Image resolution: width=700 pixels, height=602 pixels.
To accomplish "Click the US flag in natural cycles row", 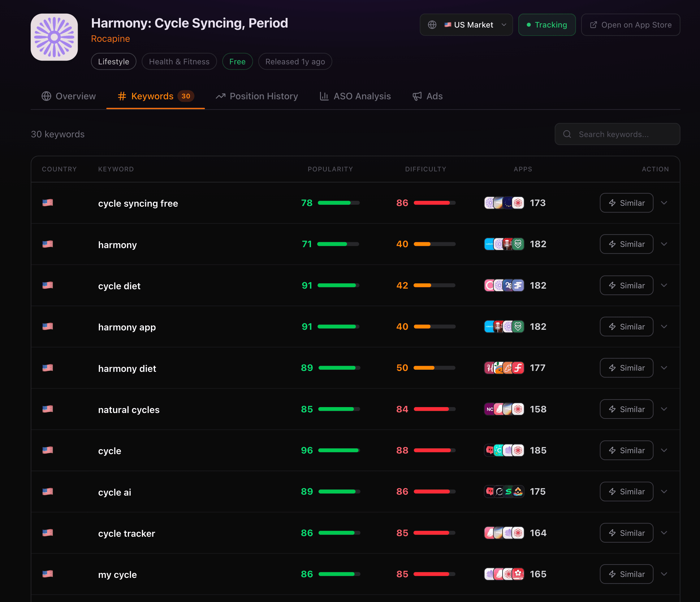I will coord(48,409).
